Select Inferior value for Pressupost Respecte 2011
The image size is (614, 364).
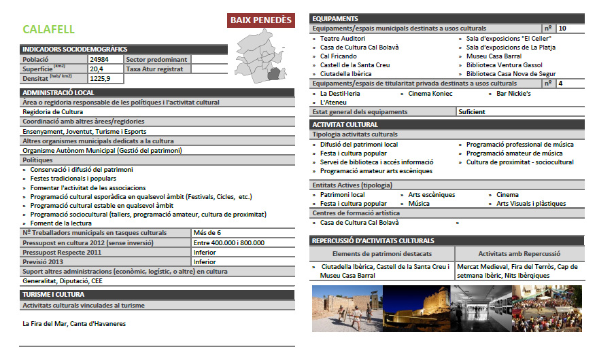(x=205, y=253)
